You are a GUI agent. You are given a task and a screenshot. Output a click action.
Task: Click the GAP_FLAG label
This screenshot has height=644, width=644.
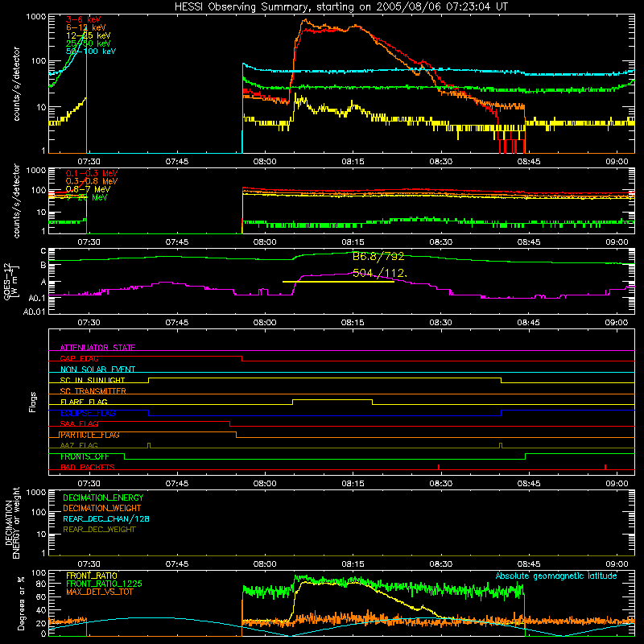[x=79, y=358]
